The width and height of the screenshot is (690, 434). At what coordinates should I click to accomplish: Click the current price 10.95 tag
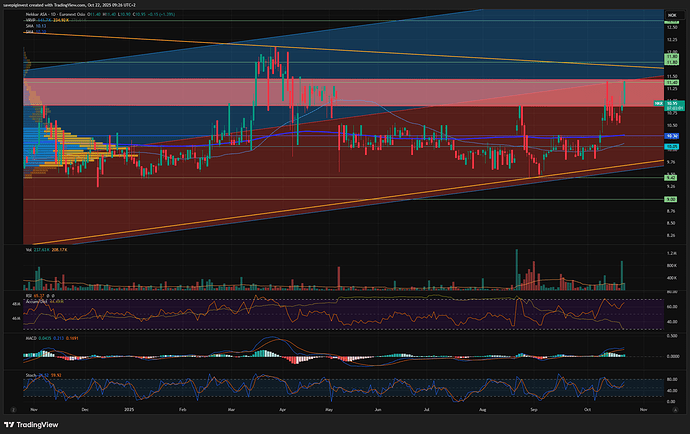tap(672, 102)
